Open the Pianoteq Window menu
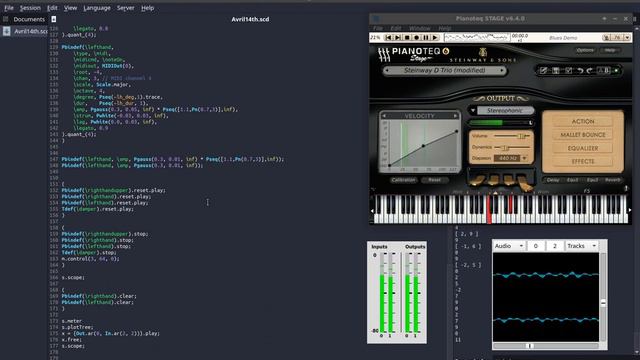Screen dimensions: 640x360 pos(420,28)
